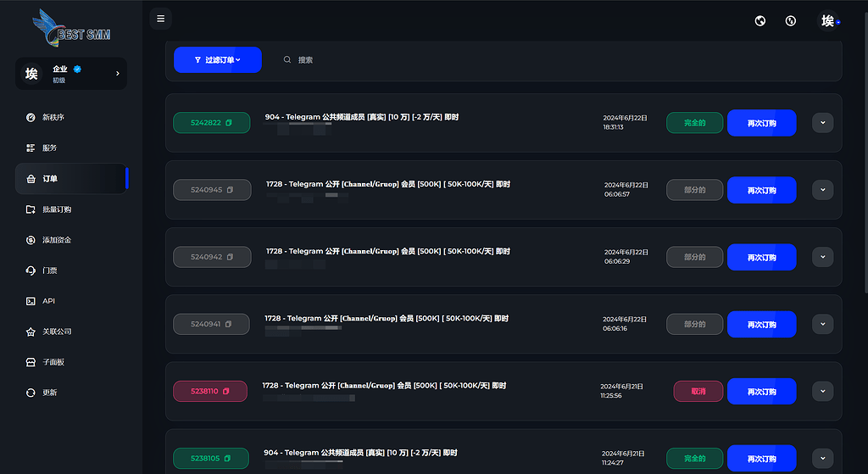Click service title of order 5240941
868x474 pixels.
tap(387, 318)
